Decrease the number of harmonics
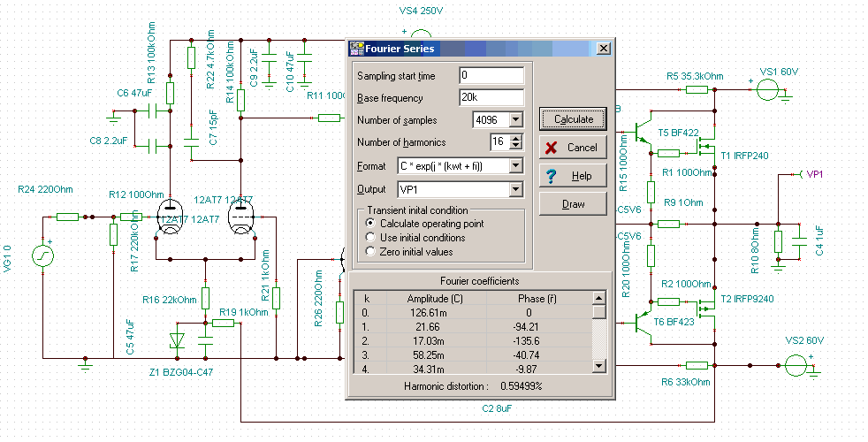 516,146
